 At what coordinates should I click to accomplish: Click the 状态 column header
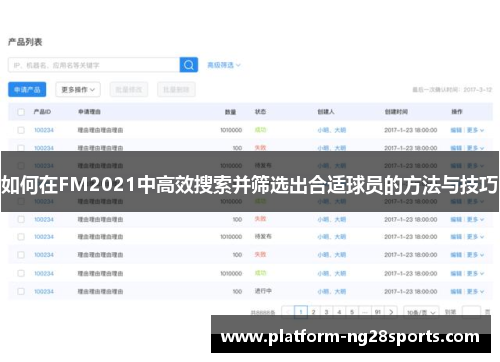click(260, 112)
